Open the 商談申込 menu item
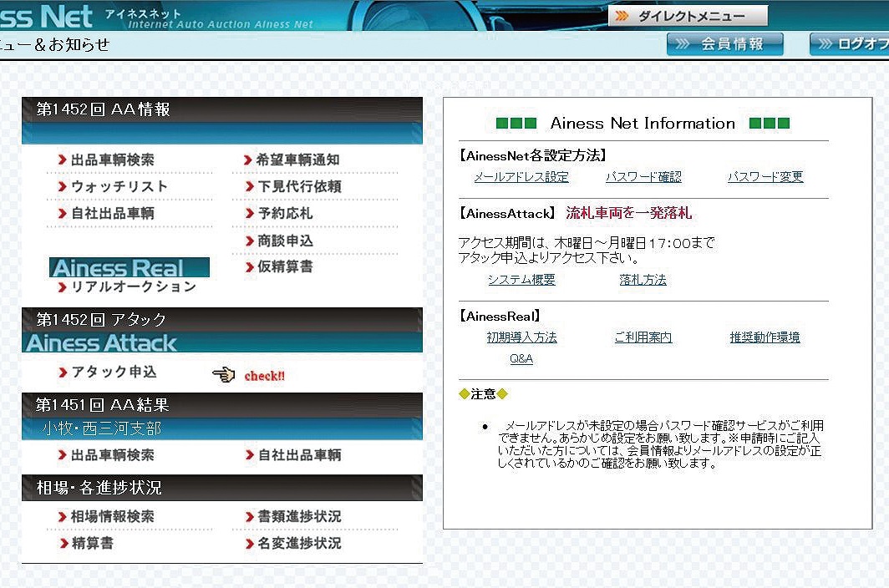Image resolution: width=889 pixels, height=588 pixels. pyautogui.click(x=279, y=241)
